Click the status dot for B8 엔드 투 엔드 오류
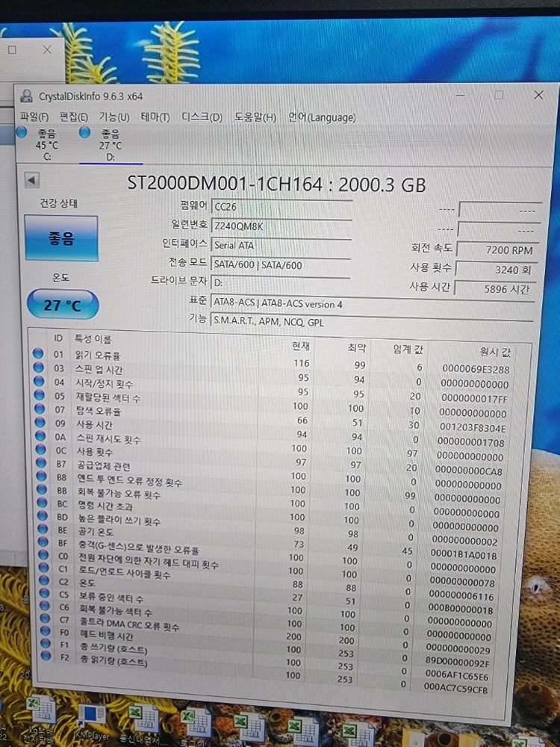Viewport: 560px width, 747px height. coord(41,476)
